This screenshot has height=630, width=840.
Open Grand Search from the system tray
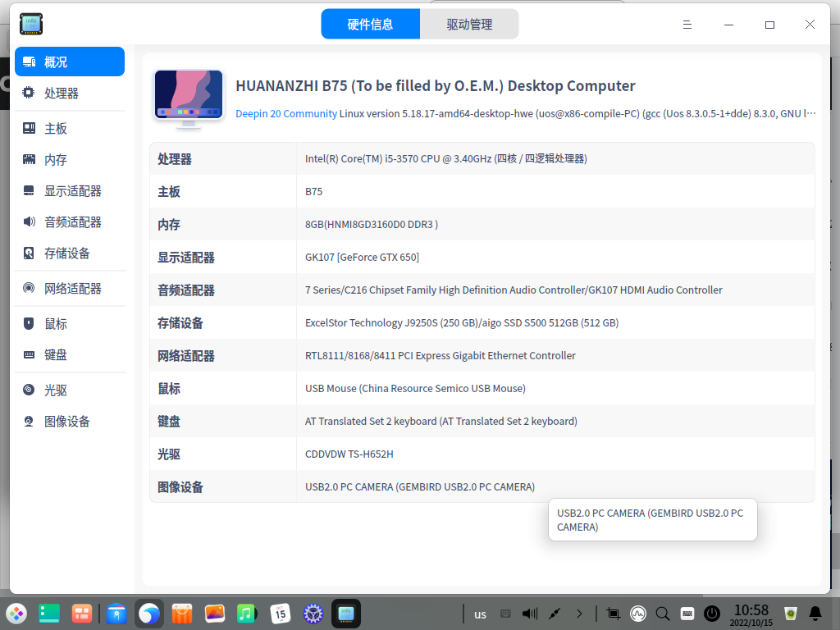click(661, 613)
